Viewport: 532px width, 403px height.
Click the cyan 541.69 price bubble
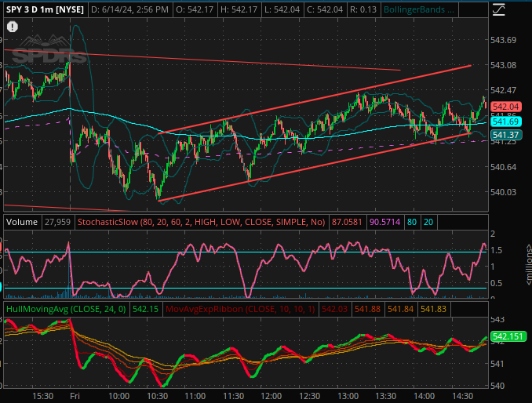coord(506,122)
